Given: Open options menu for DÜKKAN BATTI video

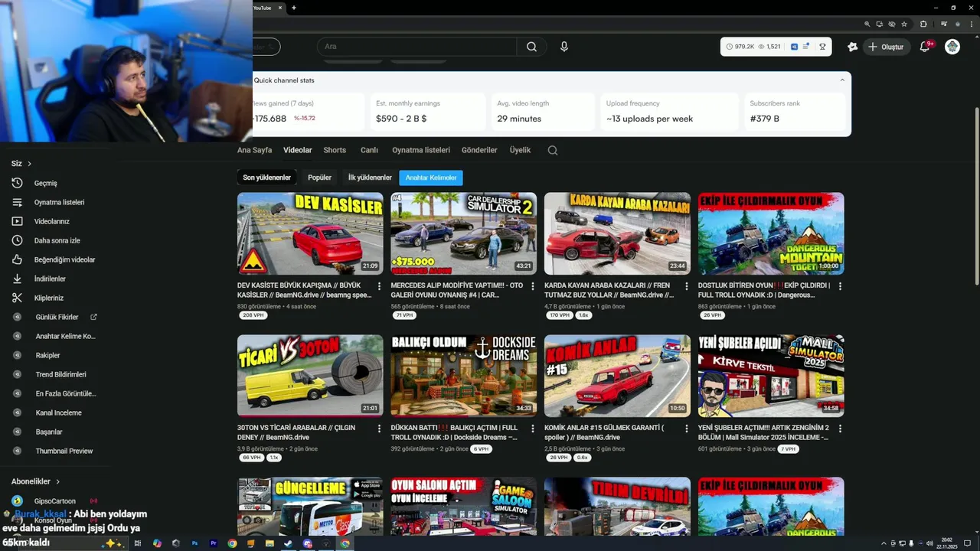Looking at the screenshot, I should pyautogui.click(x=533, y=429).
